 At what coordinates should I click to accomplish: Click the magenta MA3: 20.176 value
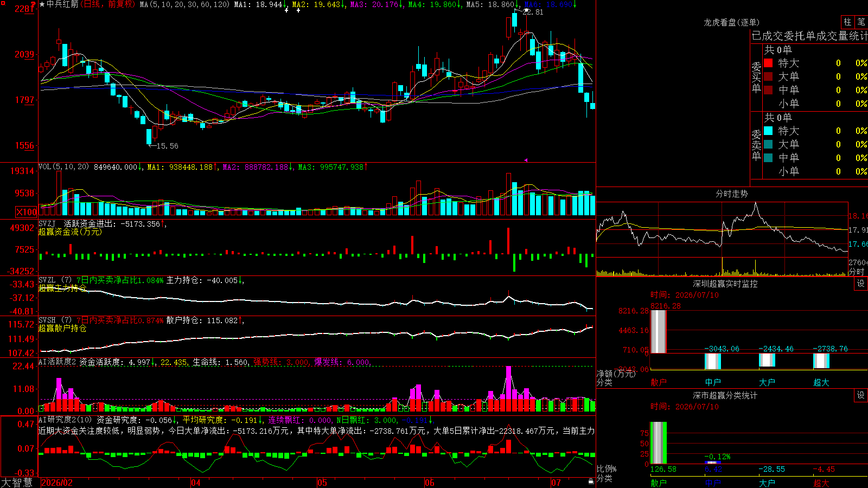[374, 4]
